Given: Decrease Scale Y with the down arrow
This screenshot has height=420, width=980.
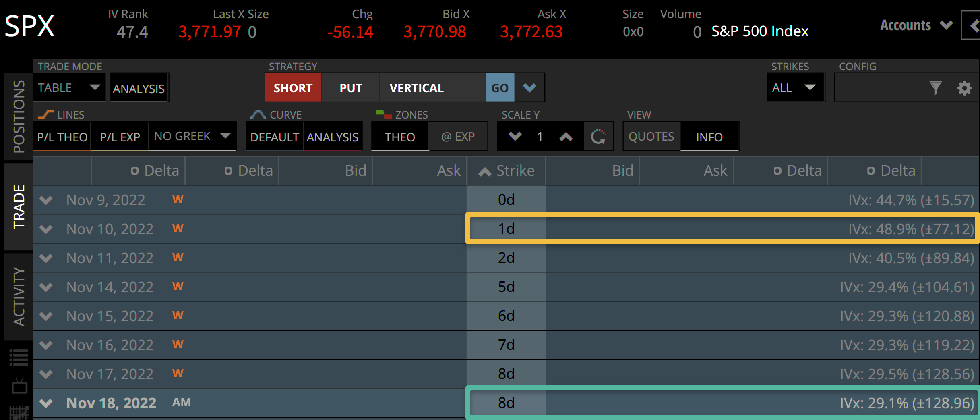Looking at the screenshot, I should (515, 137).
